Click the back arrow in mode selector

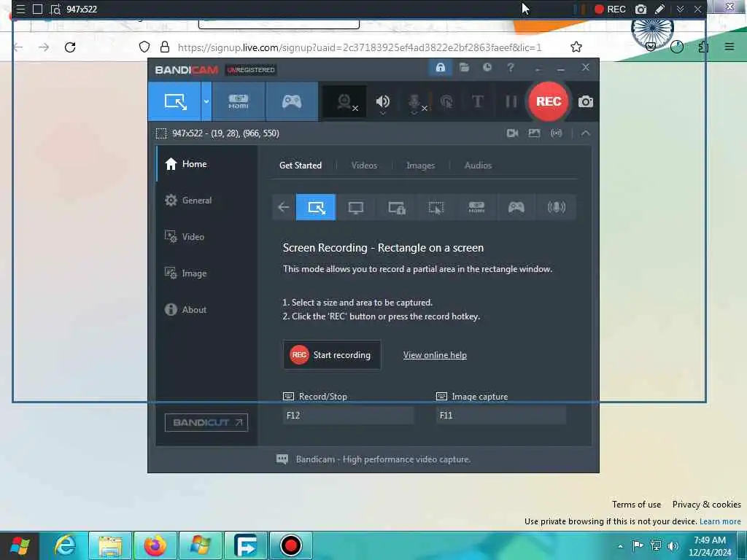pos(284,207)
